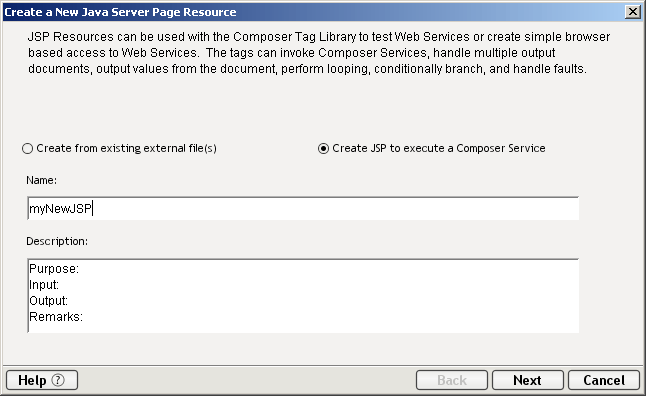Click the Name: label

pos(42,180)
